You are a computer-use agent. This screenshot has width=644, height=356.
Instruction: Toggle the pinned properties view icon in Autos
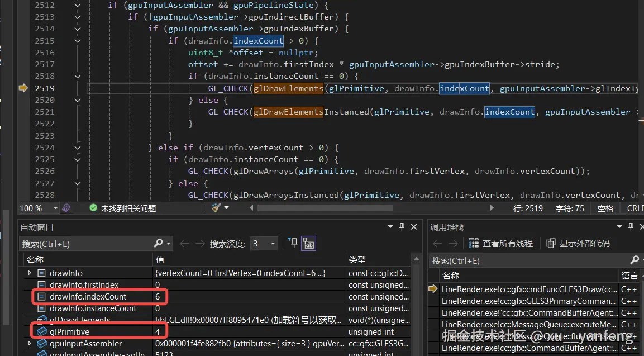tap(308, 244)
